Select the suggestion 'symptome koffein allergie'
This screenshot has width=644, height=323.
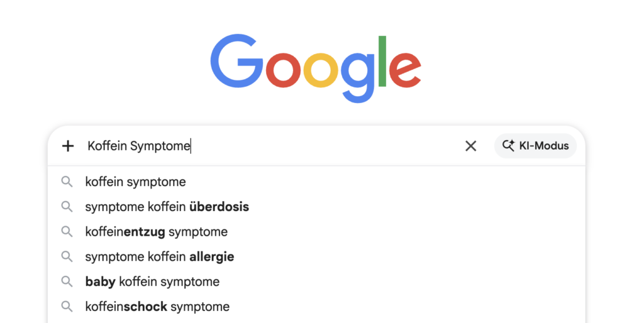tap(160, 257)
